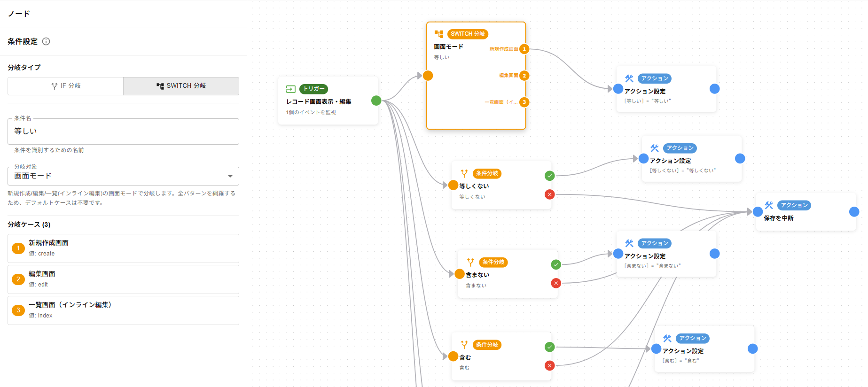
Task: Open the 一覧画面（インライン編集）branch case
Action: (123, 310)
